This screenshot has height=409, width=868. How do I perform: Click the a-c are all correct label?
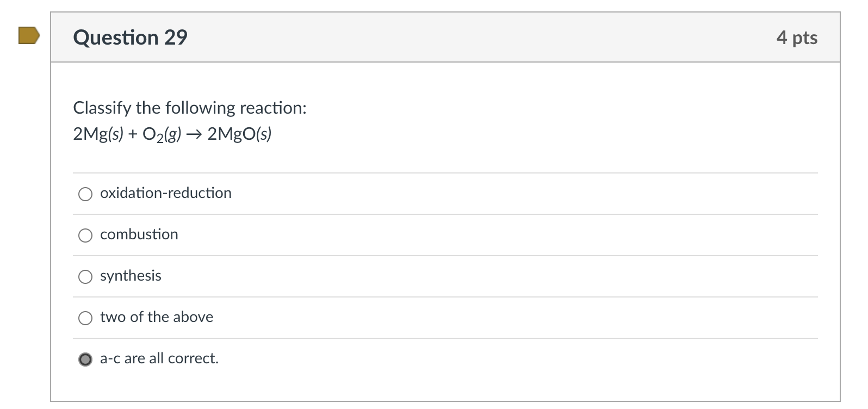pyautogui.click(x=159, y=358)
